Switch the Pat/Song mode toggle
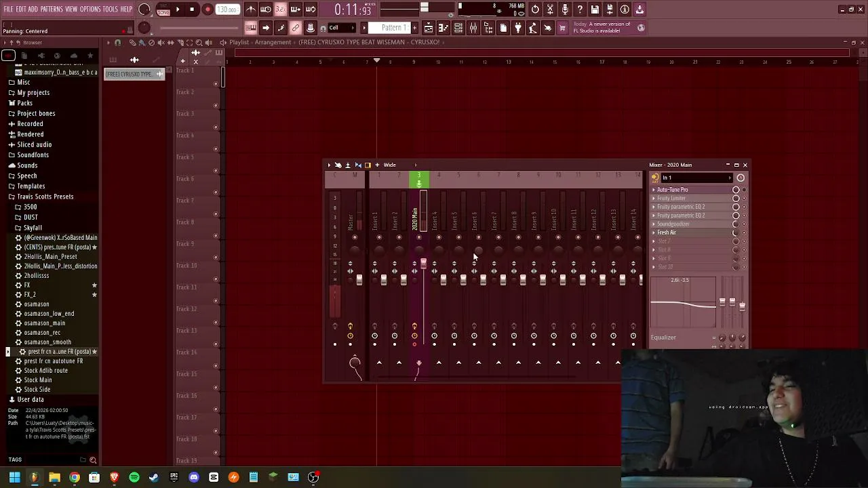Viewport: 868px width, 488px height. tap(163, 9)
